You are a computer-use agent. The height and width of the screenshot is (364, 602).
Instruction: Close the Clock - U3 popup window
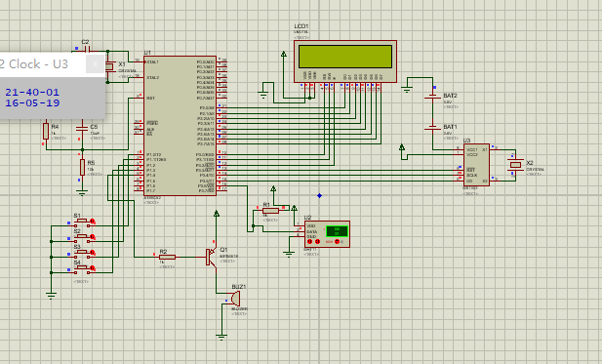point(95,64)
